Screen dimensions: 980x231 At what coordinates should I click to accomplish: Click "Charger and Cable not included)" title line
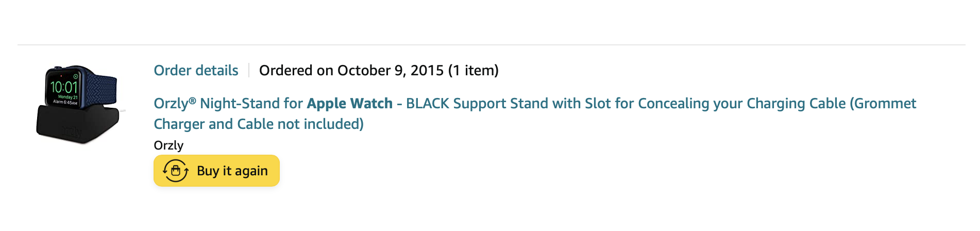click(x=259, y=124)
